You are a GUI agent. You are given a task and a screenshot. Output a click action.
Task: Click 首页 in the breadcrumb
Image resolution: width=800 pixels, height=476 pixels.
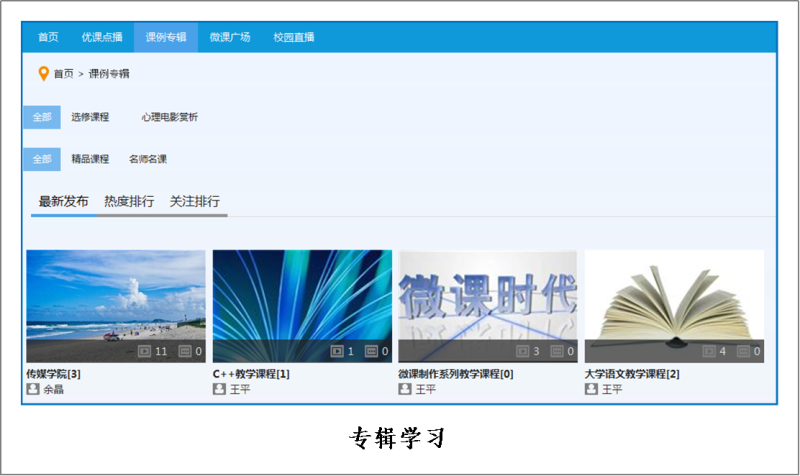point(64,74)
